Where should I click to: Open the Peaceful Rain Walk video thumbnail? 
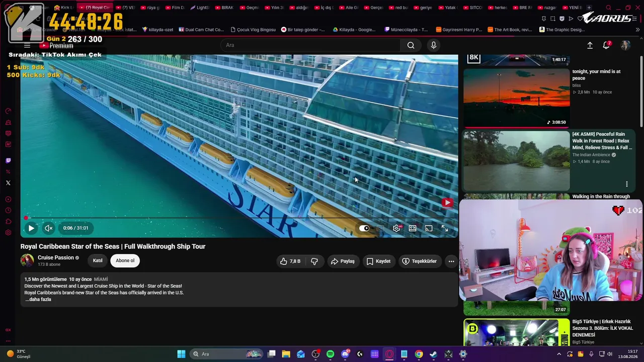(x=517, y=161)
